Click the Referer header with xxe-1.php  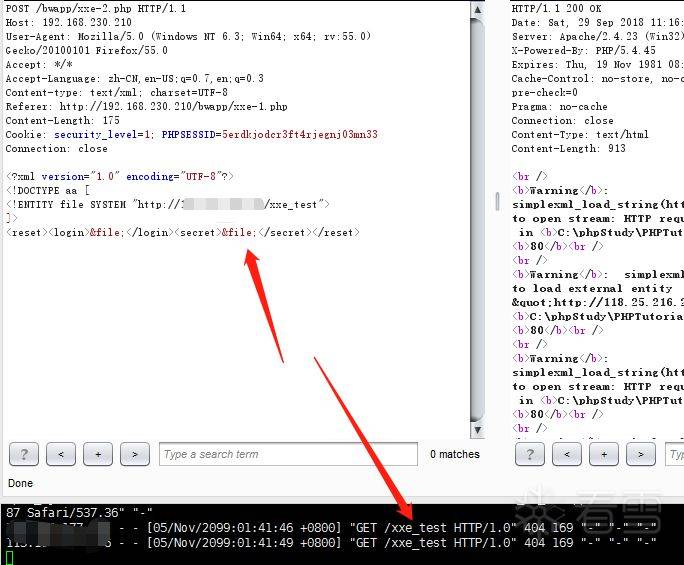146,106
